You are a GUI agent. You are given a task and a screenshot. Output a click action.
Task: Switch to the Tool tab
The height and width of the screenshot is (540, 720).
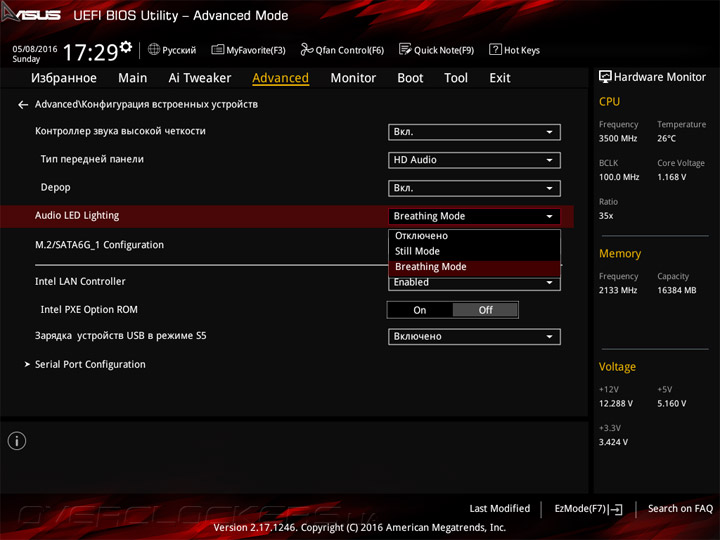[x=456, y=78]
